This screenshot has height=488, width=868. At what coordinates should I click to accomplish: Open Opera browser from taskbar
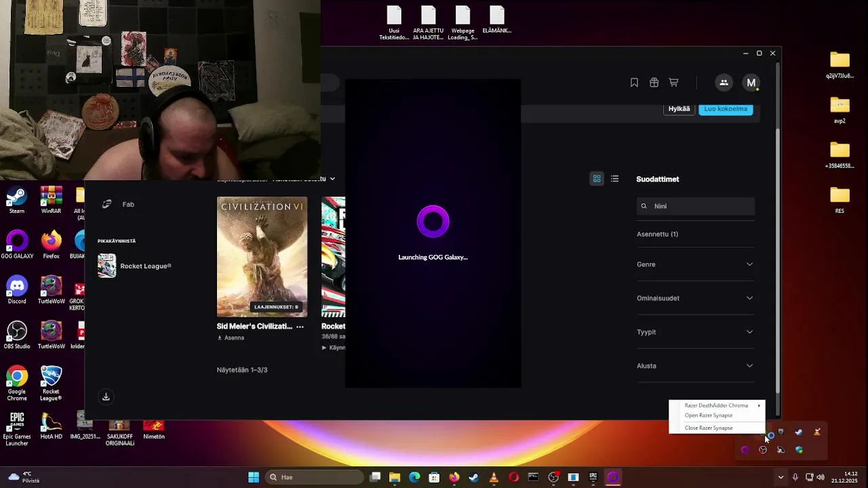click(513, 477)
